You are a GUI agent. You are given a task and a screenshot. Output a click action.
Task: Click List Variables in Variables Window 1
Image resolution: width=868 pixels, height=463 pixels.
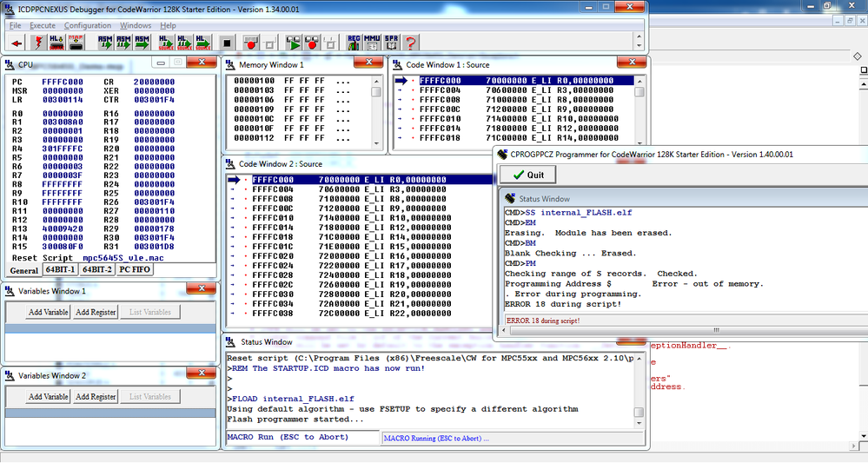coord(150,312)
